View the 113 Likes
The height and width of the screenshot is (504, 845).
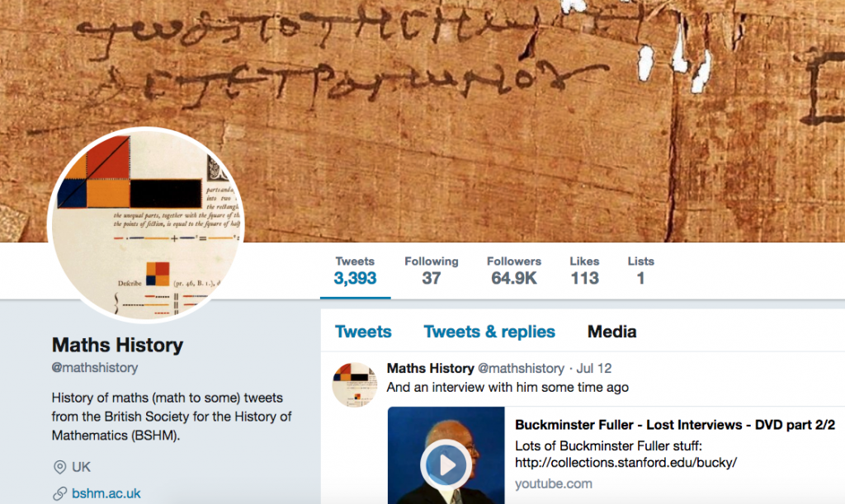tap(585, 271)
